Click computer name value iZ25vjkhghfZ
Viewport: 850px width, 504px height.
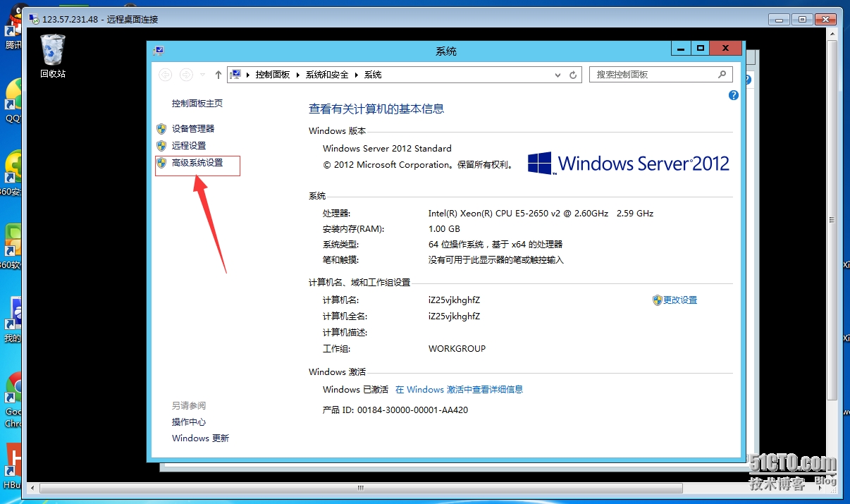tap(454, 300)
